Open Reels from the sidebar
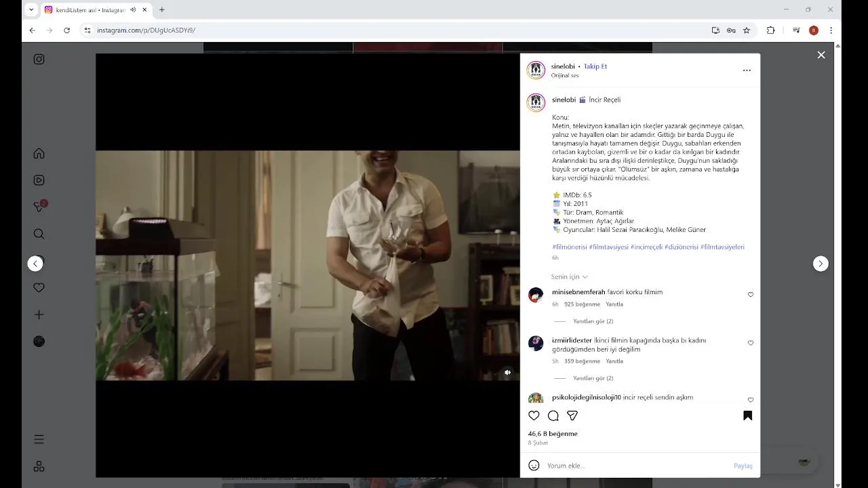Viewport: 868px width, 488px height. tap(39, 180)
